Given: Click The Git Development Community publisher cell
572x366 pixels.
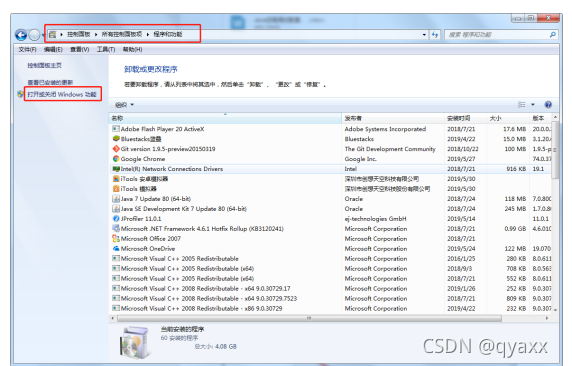Looking at the screenshot, I should coord(390,149).
